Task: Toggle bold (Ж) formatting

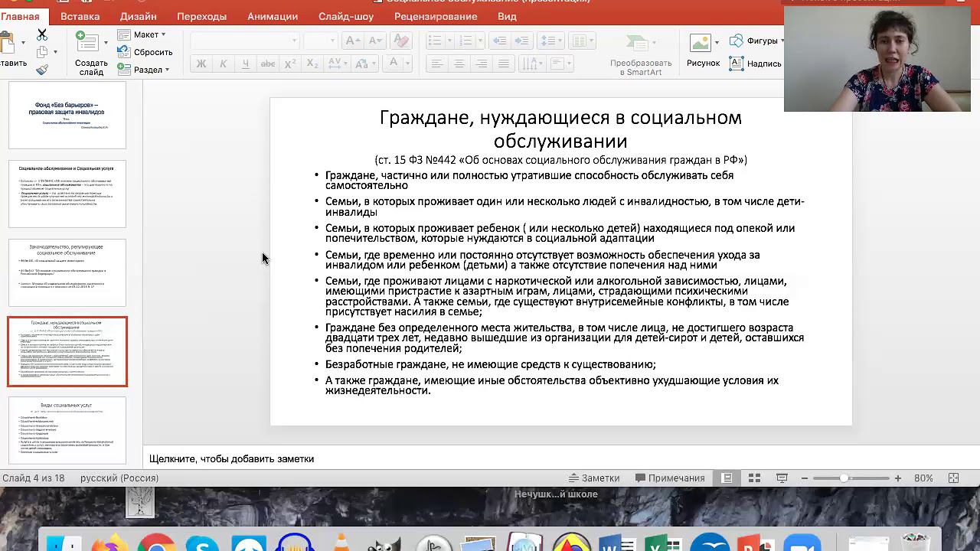Action: pyautogui.click(x=201, y=64)
